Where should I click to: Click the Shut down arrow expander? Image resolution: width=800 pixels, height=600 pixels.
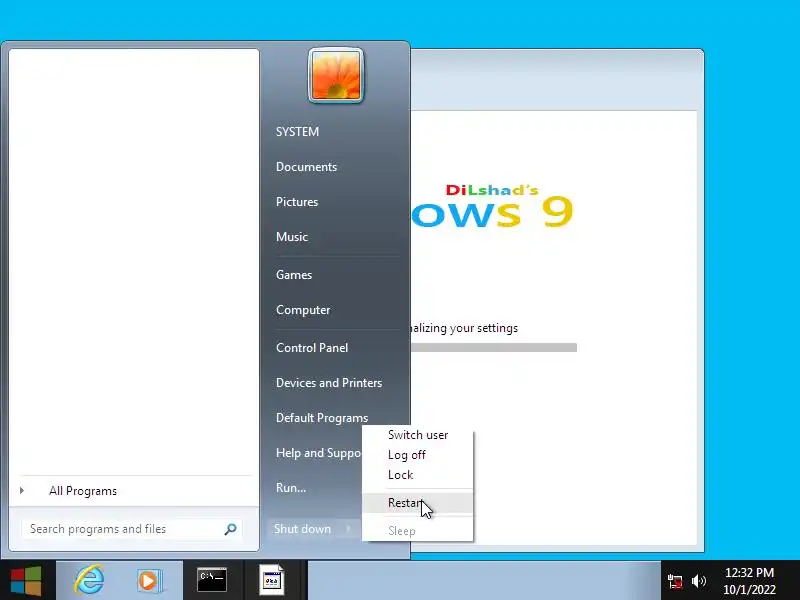[x=349, y=529]
